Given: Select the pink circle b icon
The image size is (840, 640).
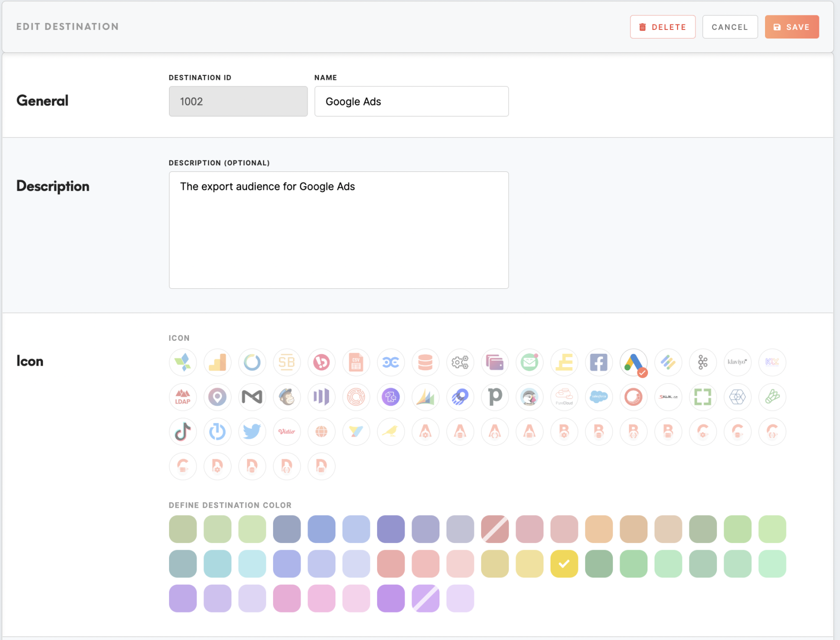Looking at the screenshot, I should [321, 362].
